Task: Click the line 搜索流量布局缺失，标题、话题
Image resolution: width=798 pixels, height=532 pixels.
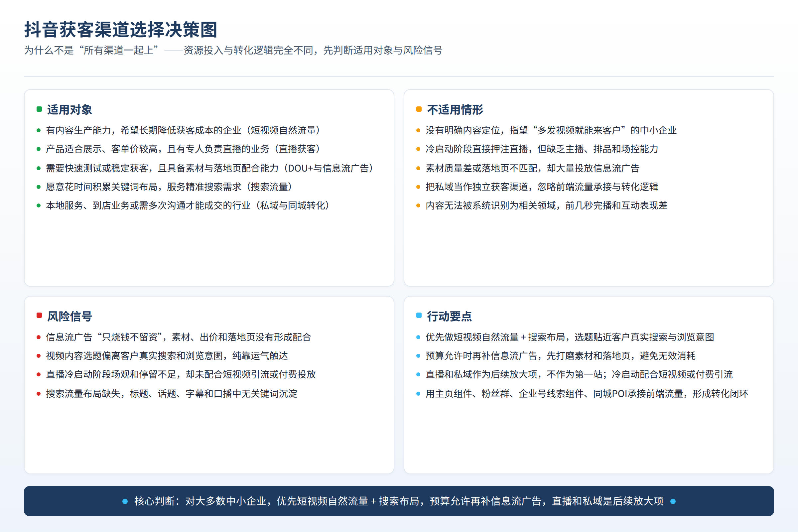Action: (172, 394)
